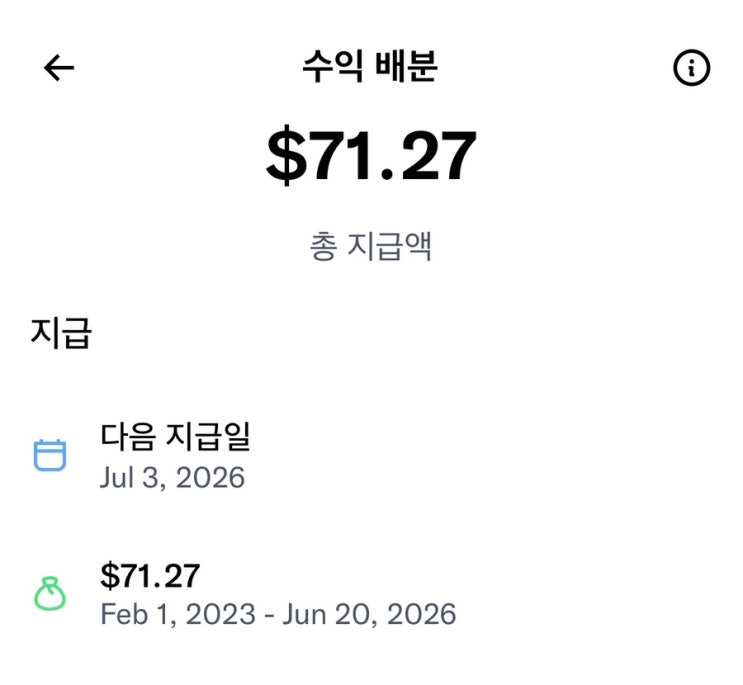
Task: Tap the year 2026 in next payout date
Action: [210, 478]
